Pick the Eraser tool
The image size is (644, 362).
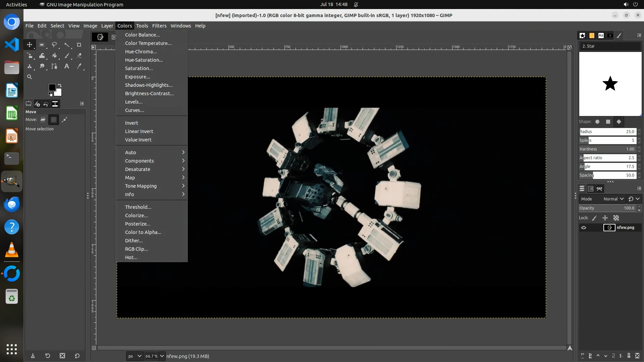[x=79, y=56]
